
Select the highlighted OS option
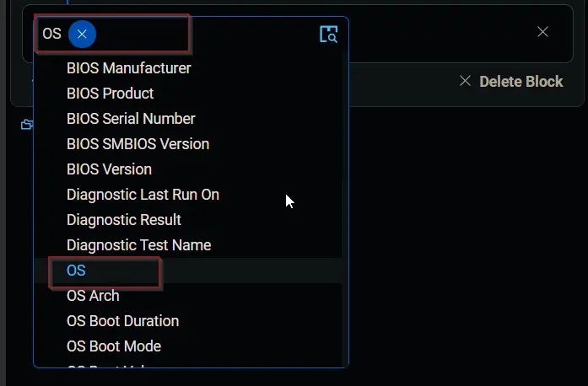click(76, 271)
